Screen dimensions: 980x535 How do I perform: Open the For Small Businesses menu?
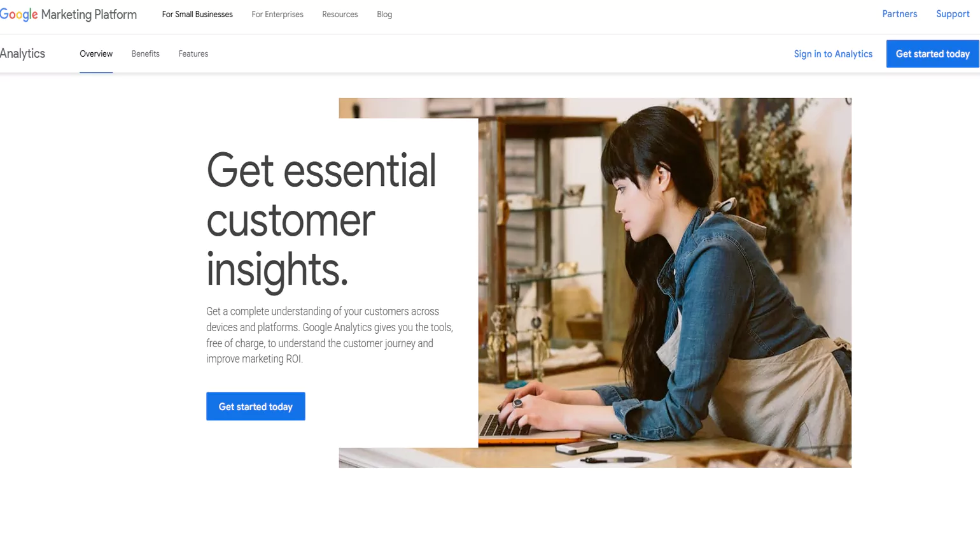coord(197,14)
